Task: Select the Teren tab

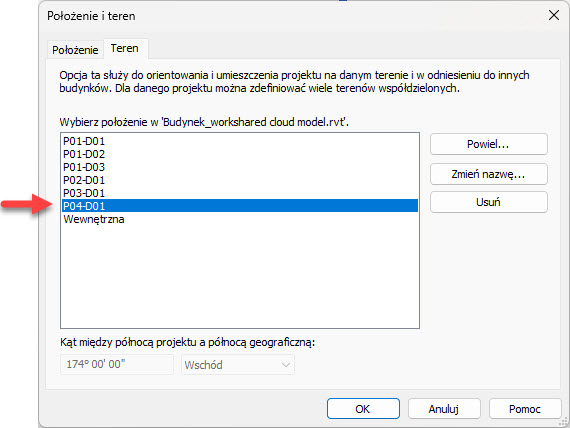Action: 125,48
